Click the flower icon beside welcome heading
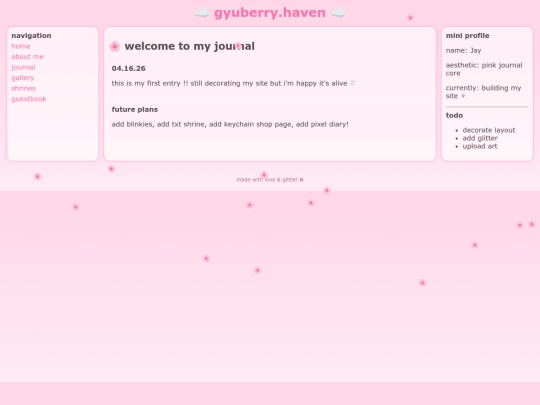The width and height of the screenshot is (540, 405). [x=115, y=46]
